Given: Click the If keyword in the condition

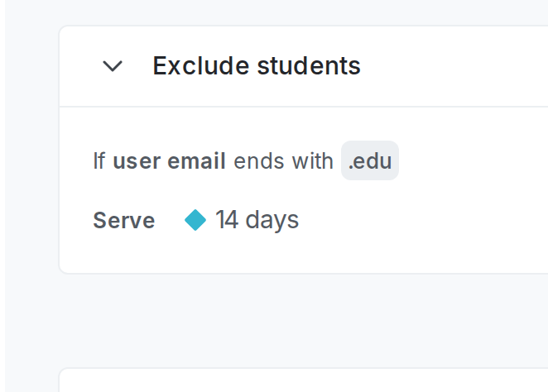Looking at the screenshot, I should tap(99, 161).
